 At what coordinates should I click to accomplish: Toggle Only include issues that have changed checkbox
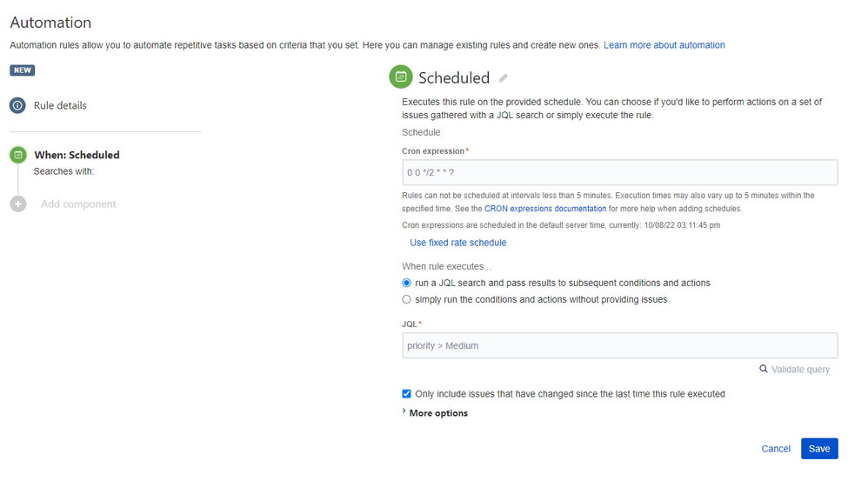pyautogui.click(x=406, y=394)
